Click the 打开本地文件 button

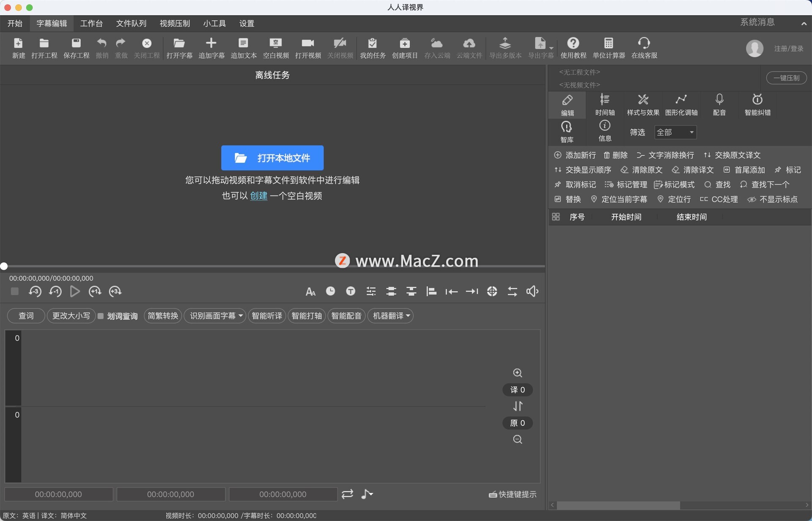tap(272, 158)
